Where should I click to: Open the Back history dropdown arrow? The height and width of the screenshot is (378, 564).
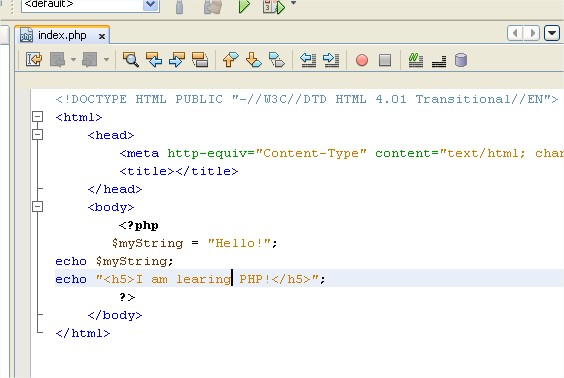(73, 59)
